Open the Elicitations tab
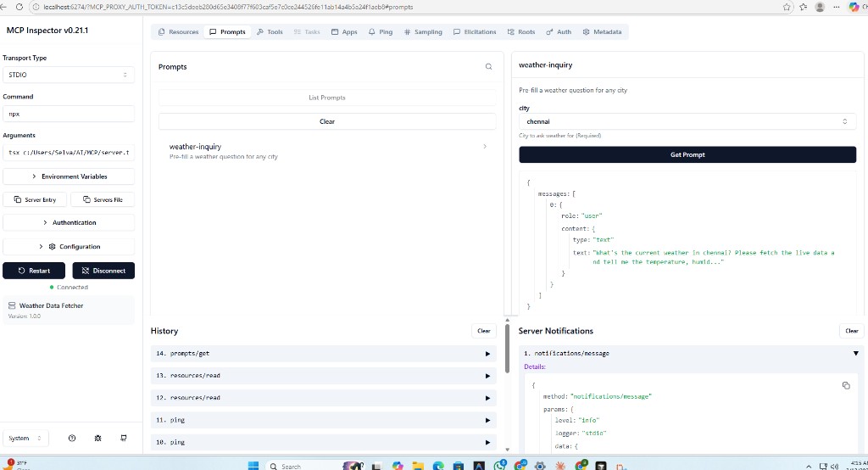 (475, 32)
